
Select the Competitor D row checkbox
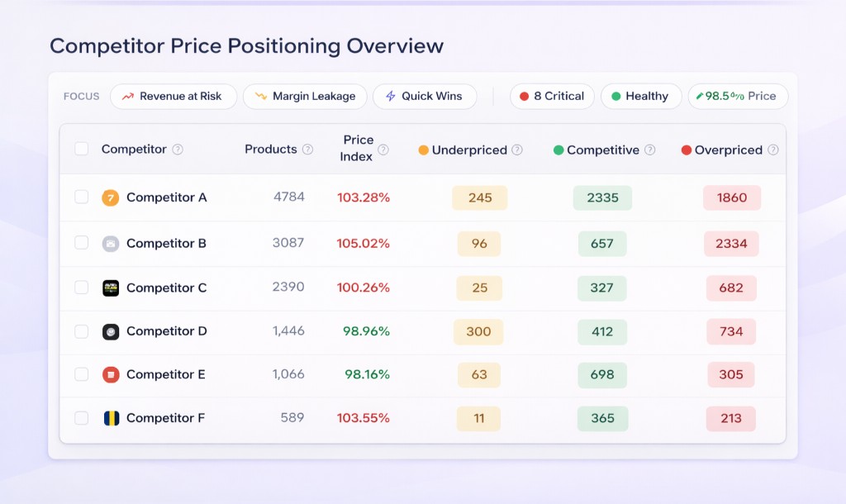pyautogui.click(x=81, y=331)
